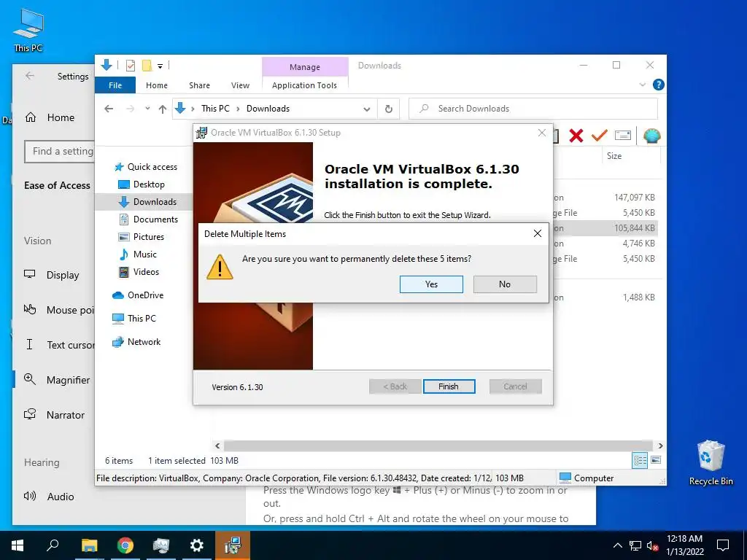Open the File menu in File Explorer

coord(115,85)
